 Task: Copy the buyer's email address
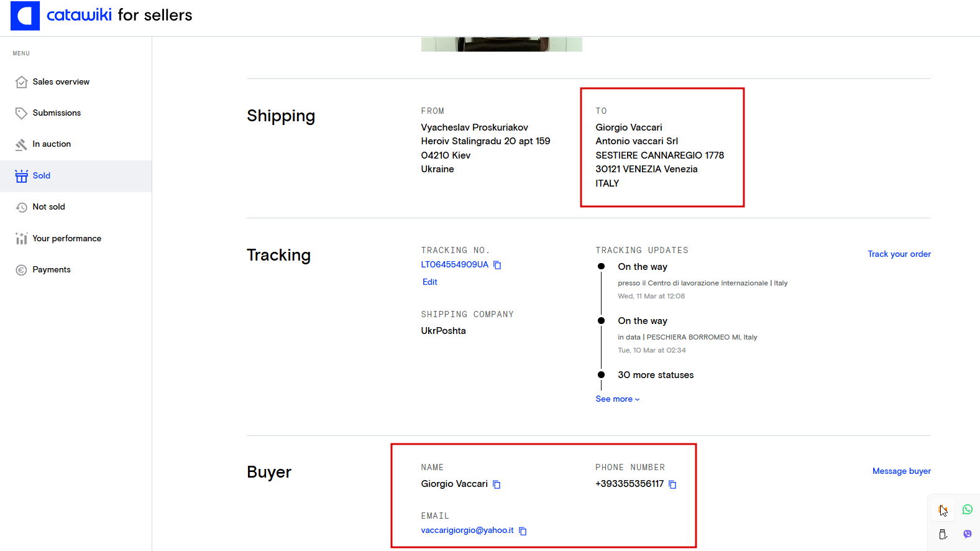[x=523, y=531]
